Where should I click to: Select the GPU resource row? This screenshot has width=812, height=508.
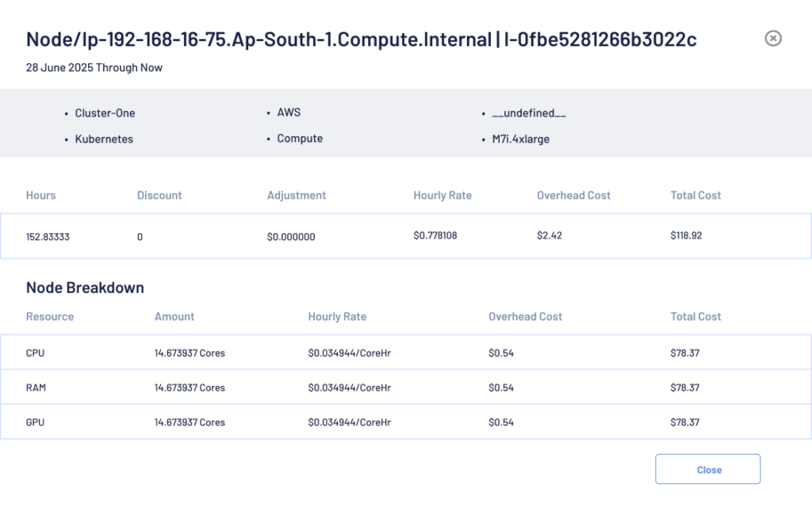(x=405, y=422)
